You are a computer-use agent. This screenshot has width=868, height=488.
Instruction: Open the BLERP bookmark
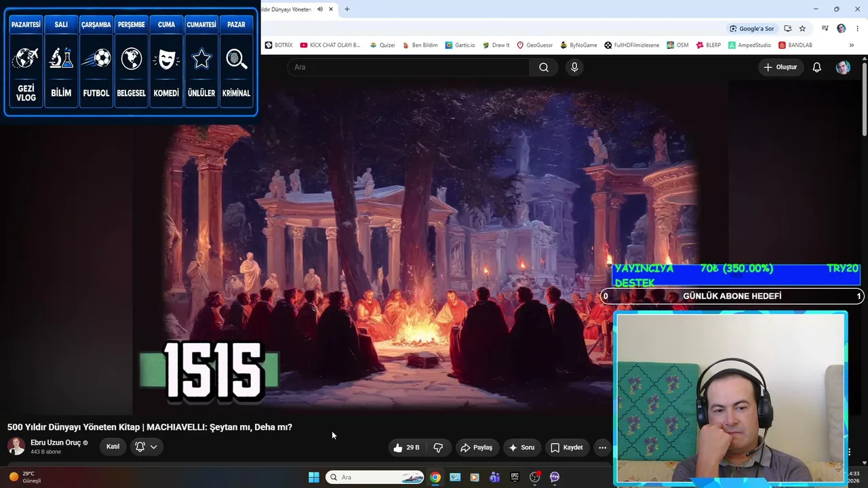click(x=709, y=45)
